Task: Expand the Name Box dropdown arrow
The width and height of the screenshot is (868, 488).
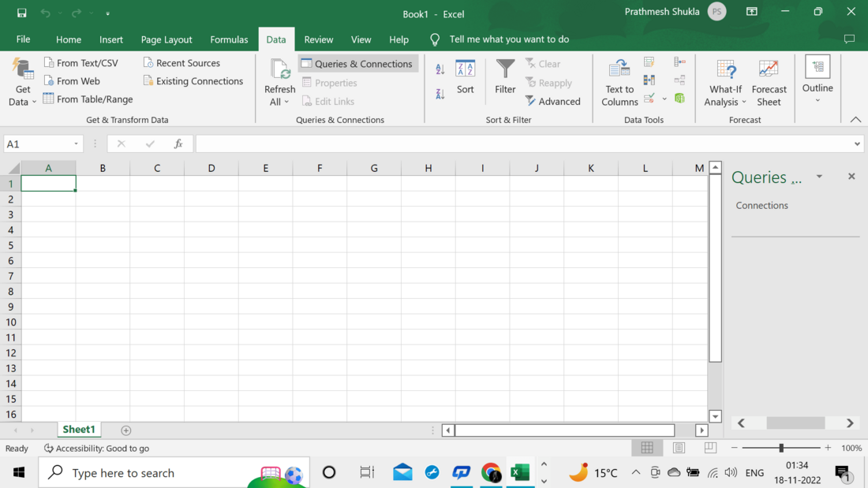Action: [x=77, y=144]
